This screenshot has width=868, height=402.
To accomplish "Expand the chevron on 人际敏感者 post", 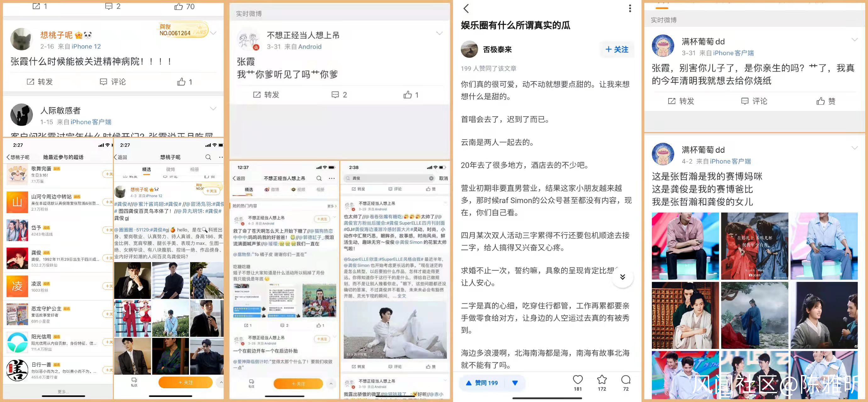I will (x=213, y=108).
